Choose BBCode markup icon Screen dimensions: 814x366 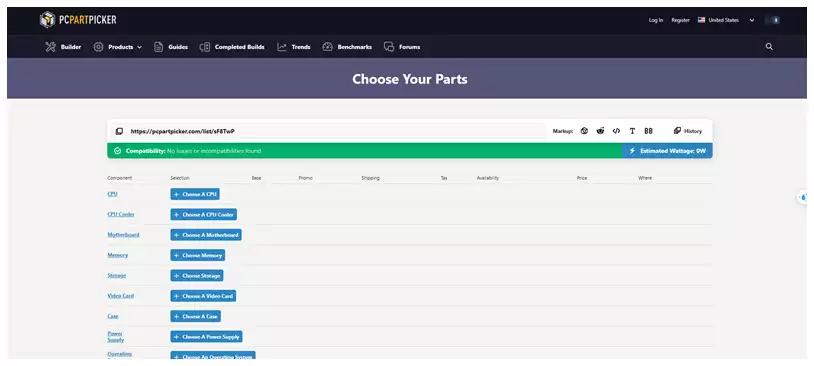tap(648, 131)
